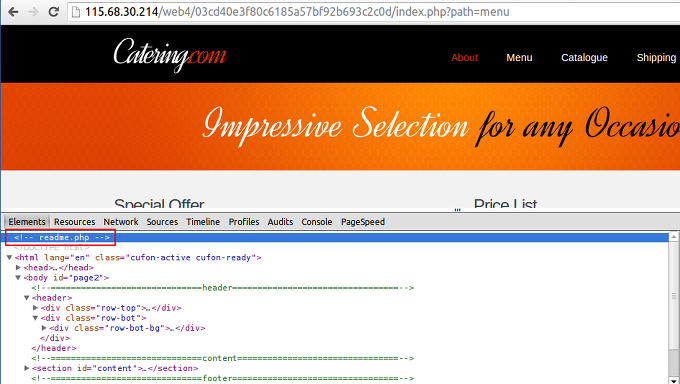Expand the section id="content" node
Viewport: 680px width, 384px height.
[x=27, y=368]
